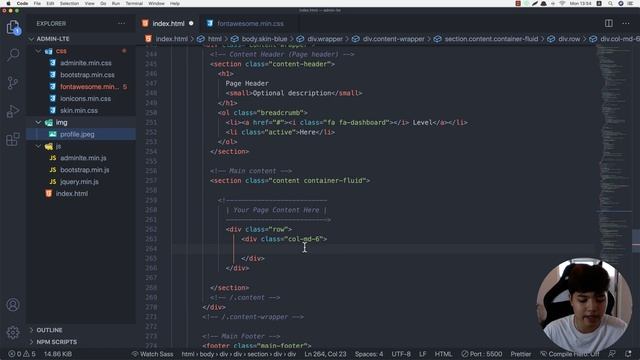Switch to the fontawesome.min.css tab
This screenshot has width=640, height=360.
(250, 24)
